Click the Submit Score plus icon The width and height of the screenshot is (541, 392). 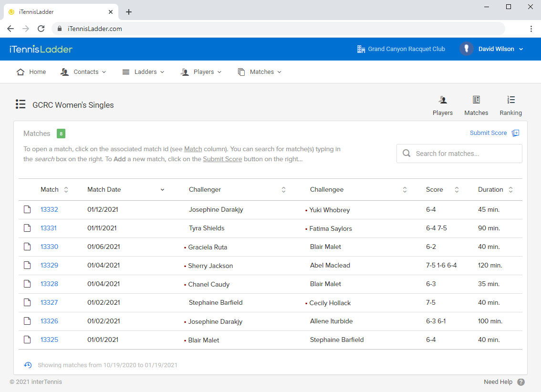tap(516, 133)
